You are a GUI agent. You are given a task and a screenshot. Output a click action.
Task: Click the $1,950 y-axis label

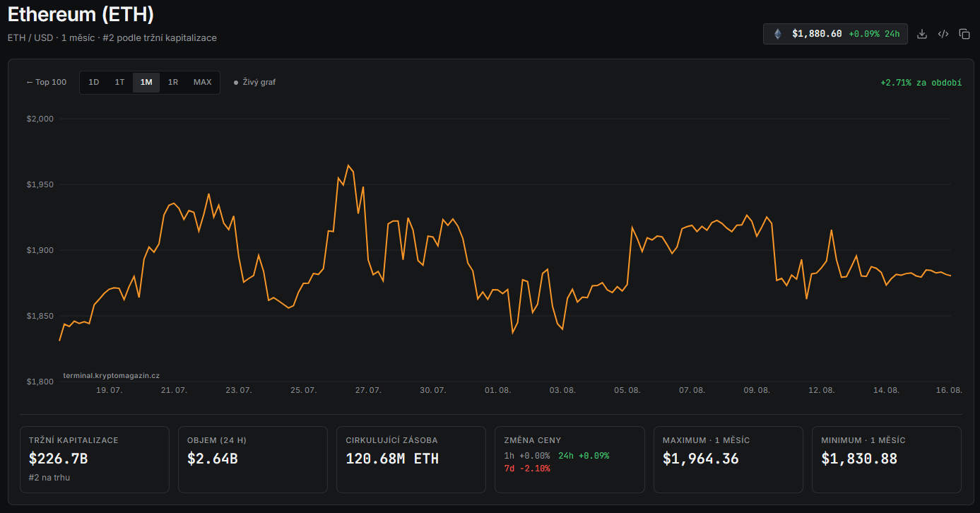click(x=40, y=184)
